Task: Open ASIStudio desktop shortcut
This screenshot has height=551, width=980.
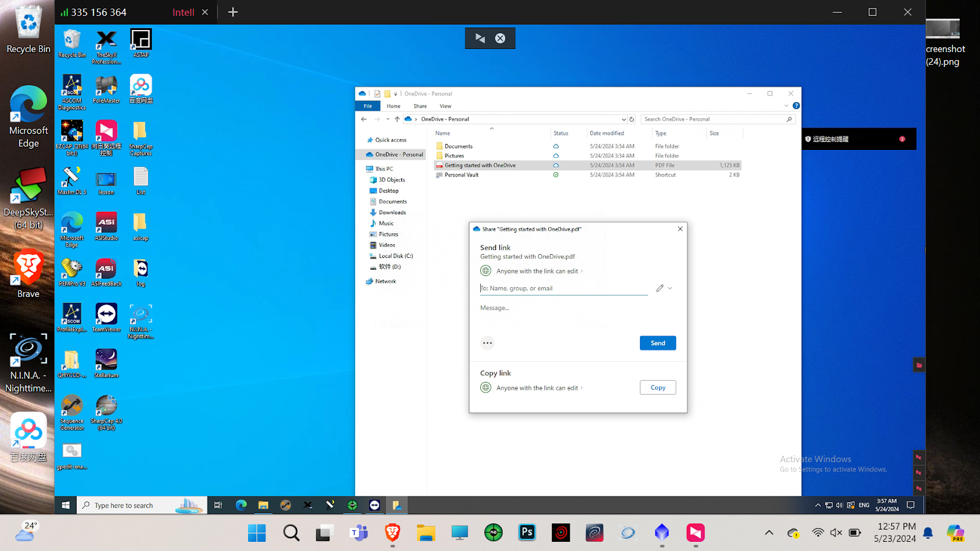Action: 106,227
